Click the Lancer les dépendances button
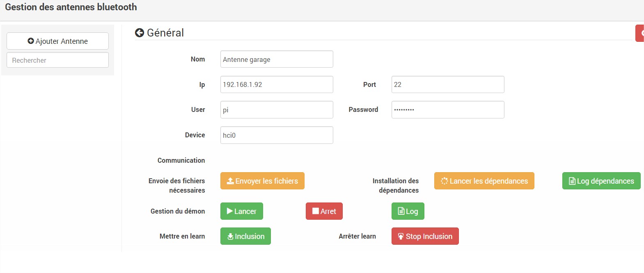The width and height of the screenshot is (644, 273). (484, 181)
